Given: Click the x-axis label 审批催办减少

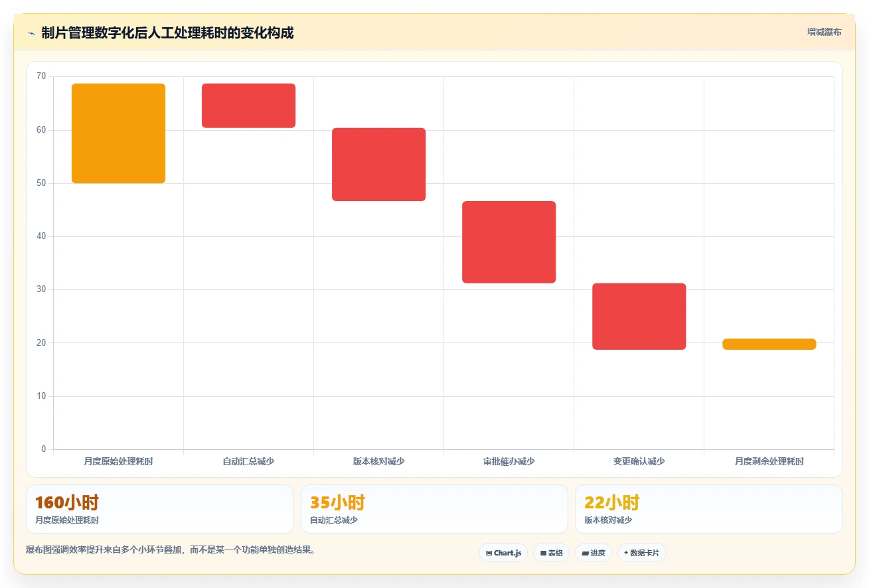Looking at the screenshot, I should tap(509, 461).
